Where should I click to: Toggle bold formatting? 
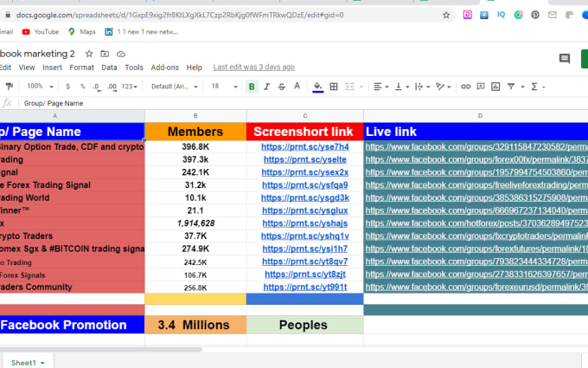coord(252,87)
